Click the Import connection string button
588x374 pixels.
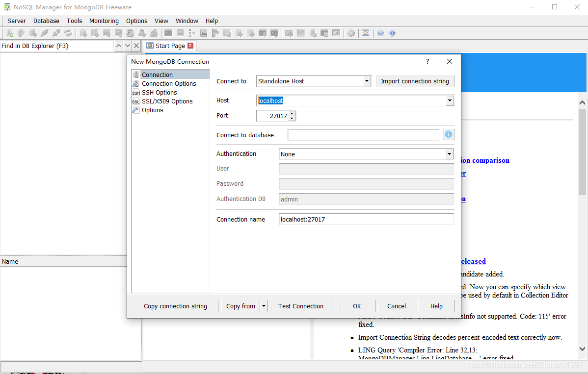415,81
